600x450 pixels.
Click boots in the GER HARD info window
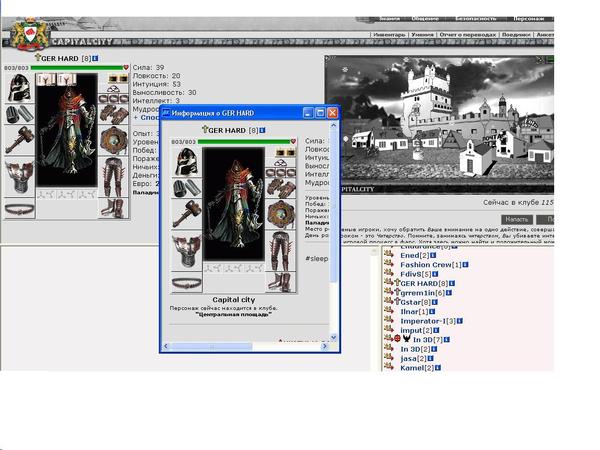281,282
